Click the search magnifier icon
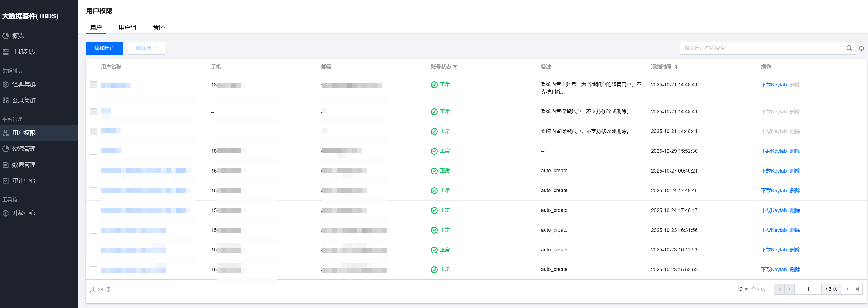The width and height of the screenshot is (868, 308). 849,48
